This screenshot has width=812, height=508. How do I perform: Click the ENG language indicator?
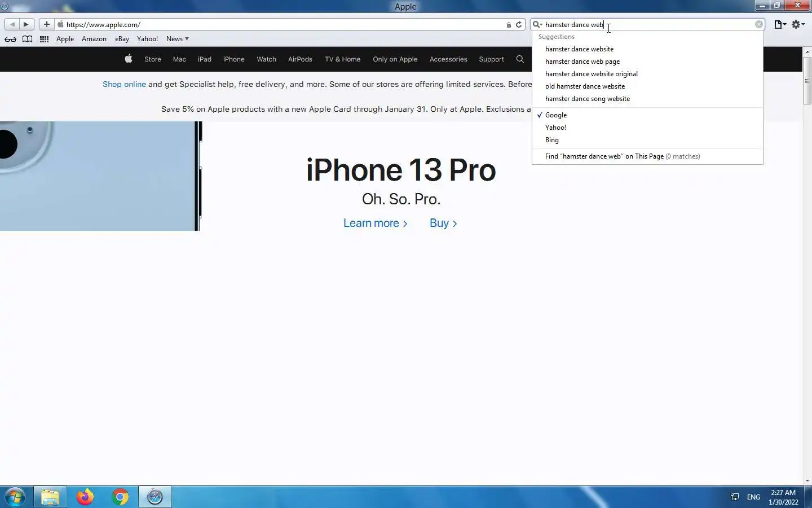[753, 497]
